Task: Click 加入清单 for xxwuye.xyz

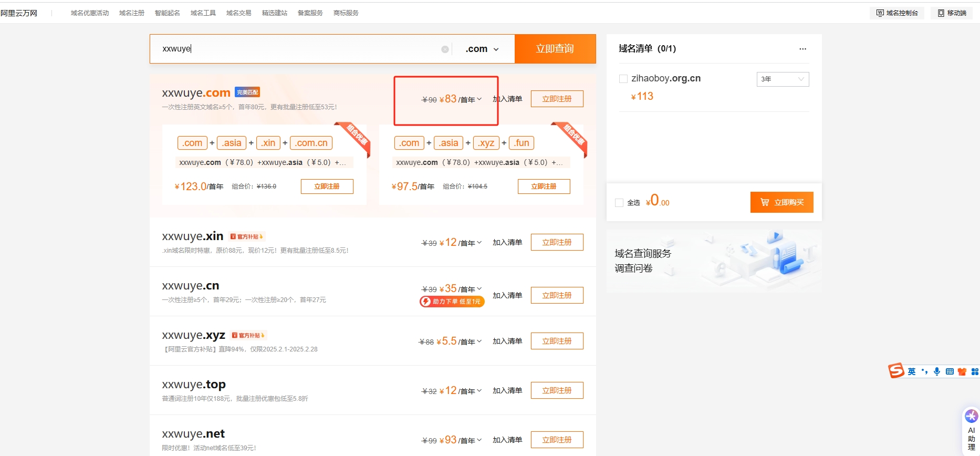Action: 507,341
